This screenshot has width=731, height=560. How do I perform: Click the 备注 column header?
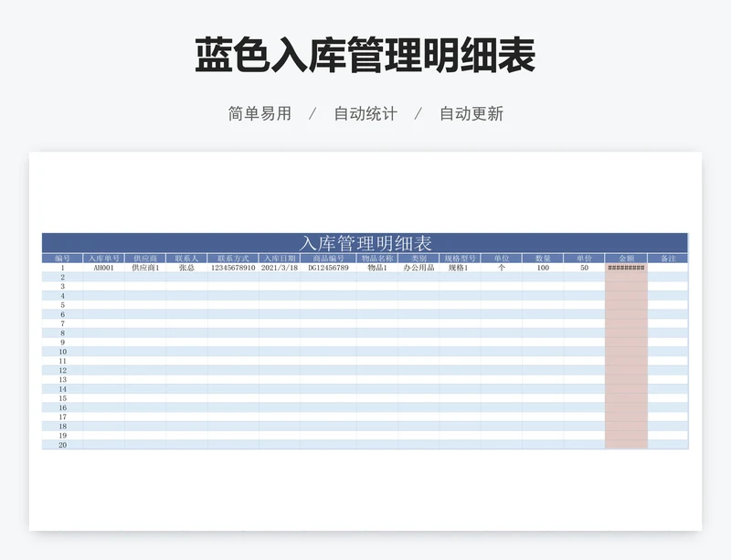coord(668,259)
